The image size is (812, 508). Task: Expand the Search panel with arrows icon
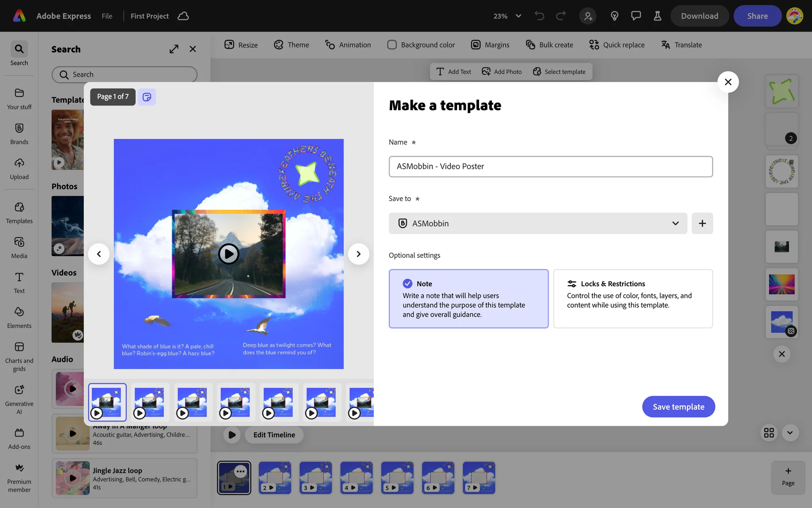174,49
